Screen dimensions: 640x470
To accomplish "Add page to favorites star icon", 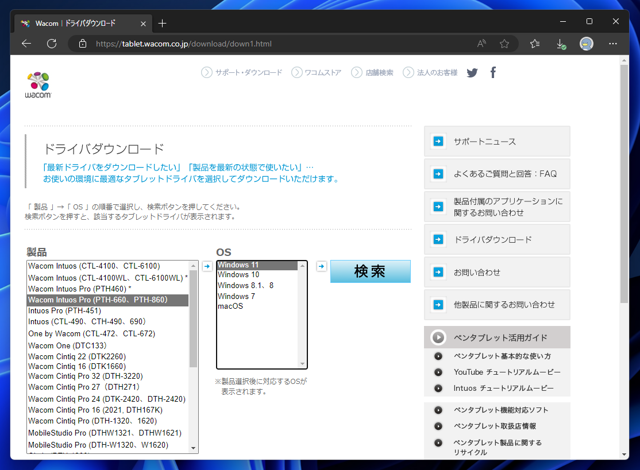I will [x=504, y=44].
